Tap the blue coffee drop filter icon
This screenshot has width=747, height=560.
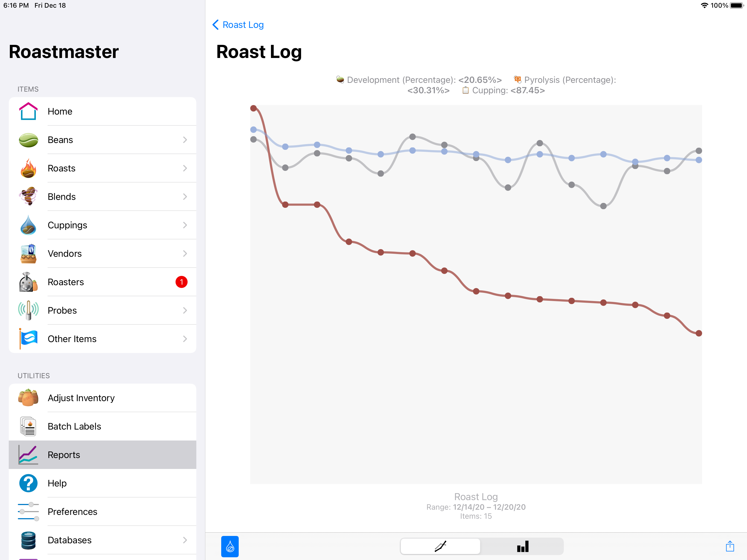pos(230,546)
